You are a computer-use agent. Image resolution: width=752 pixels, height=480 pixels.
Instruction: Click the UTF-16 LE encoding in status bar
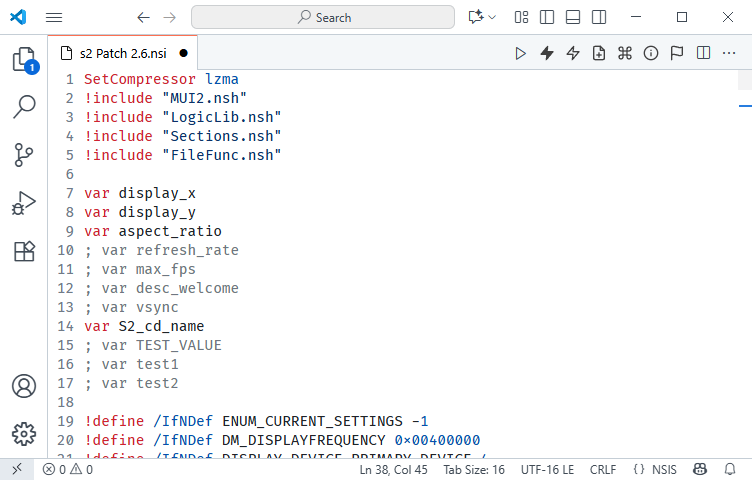tap(546, 469)
